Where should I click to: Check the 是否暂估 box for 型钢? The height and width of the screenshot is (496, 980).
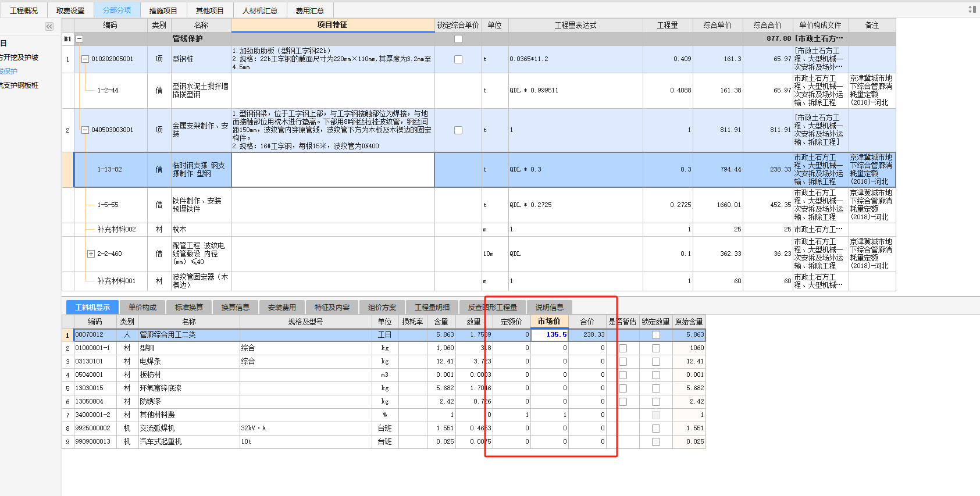coord(623,348)
